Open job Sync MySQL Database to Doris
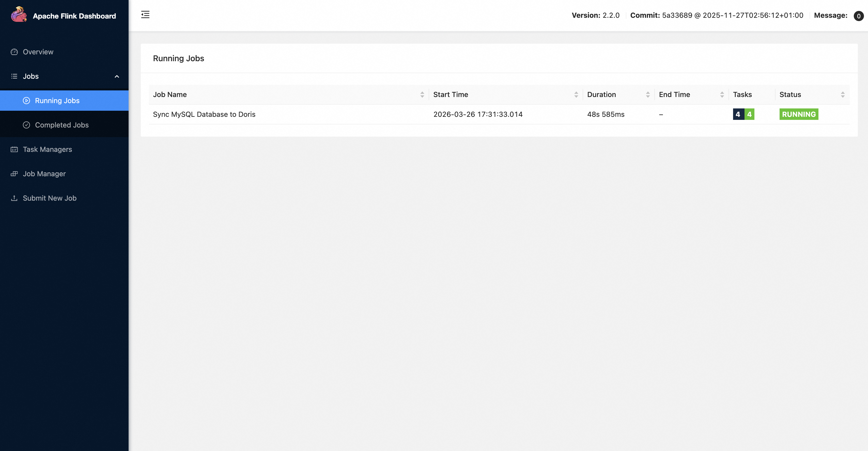868x451 pixels. point(204,114)
